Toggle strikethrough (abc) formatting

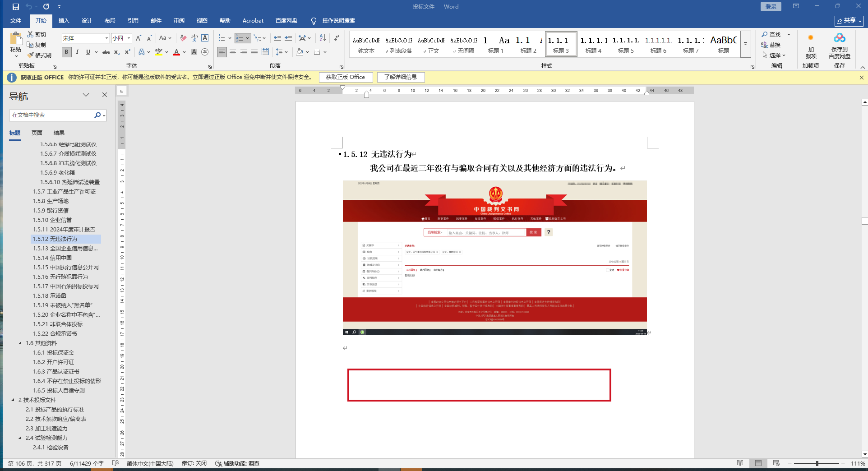pyautogui.click(x=106, y=52)
